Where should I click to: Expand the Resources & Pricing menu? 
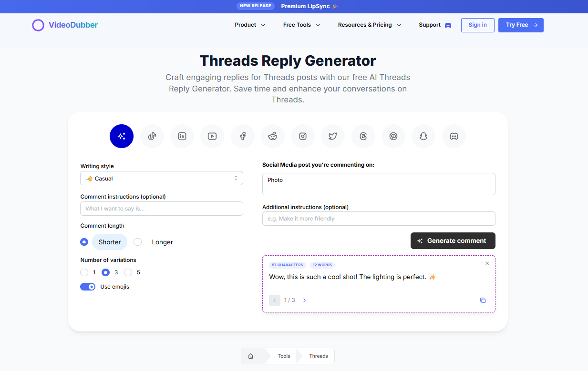[370, 25]
